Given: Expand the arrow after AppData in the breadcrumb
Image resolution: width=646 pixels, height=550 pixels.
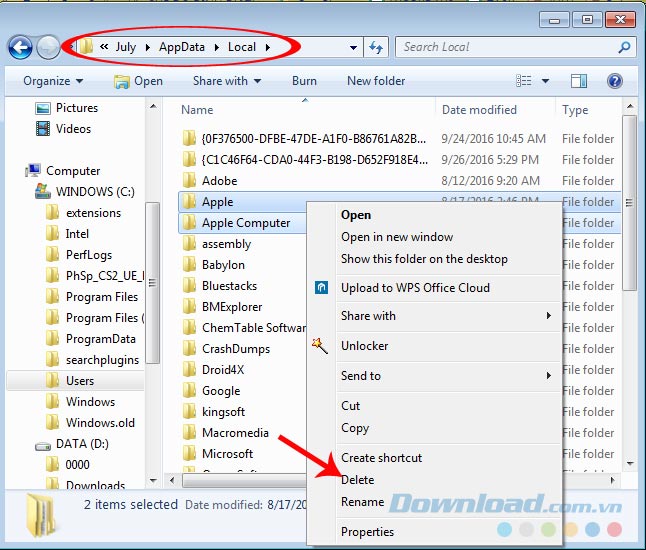Looking at the screenshot, I should pyautogui.click(x=217, y=47).
